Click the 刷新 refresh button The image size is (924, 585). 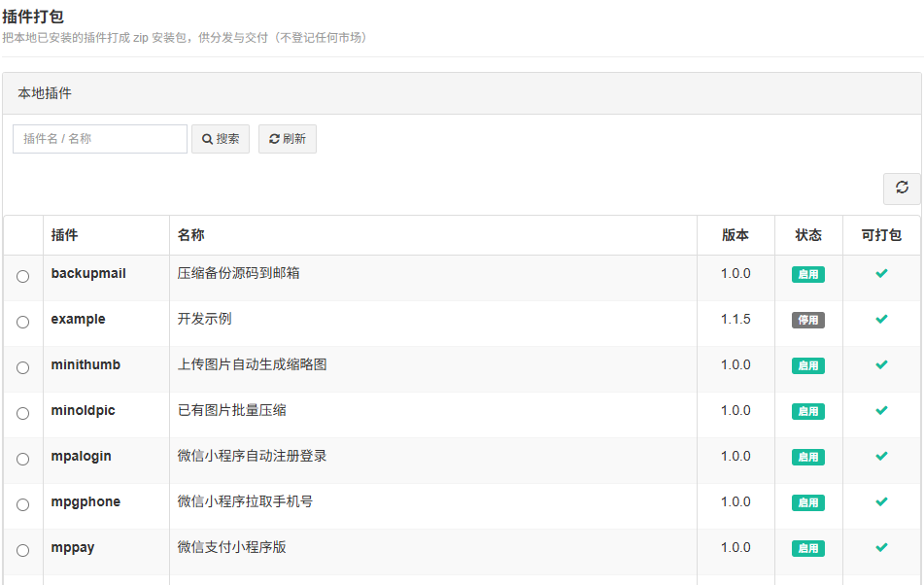click(x=288, y=139)
